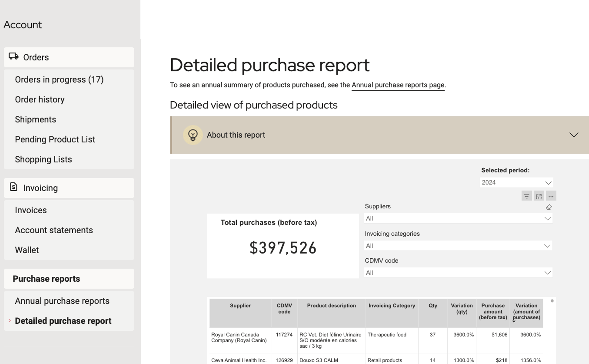Open Orders in progress (17)
The width and height of the screenshot is (589, 364).
[x=59, y=79]
